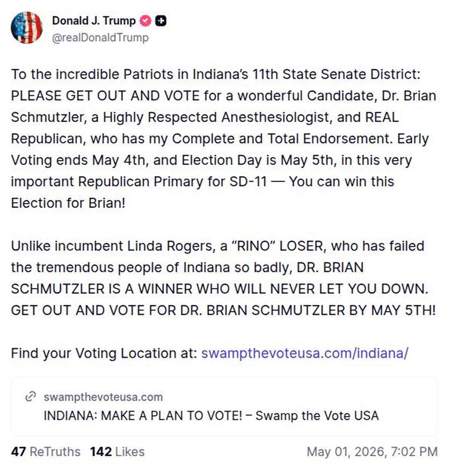This screenshot has height=476, width=451.
Task: Click the SD-11 text in the post
Action: 249,182
